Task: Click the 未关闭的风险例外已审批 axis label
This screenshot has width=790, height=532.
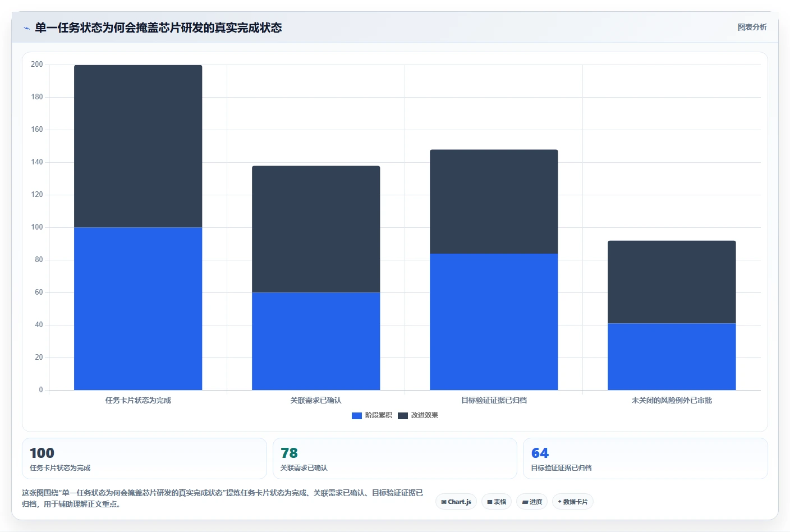Action: click(672, 400)
